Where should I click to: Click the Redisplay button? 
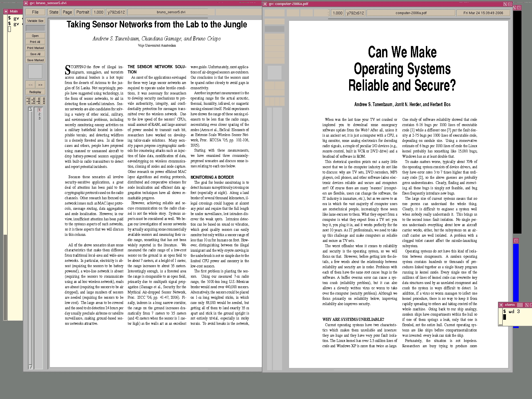tap(35, 92)
